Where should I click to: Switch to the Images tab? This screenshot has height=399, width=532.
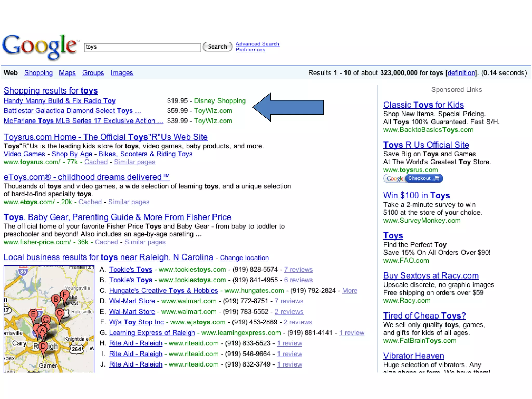pos(122,73)
